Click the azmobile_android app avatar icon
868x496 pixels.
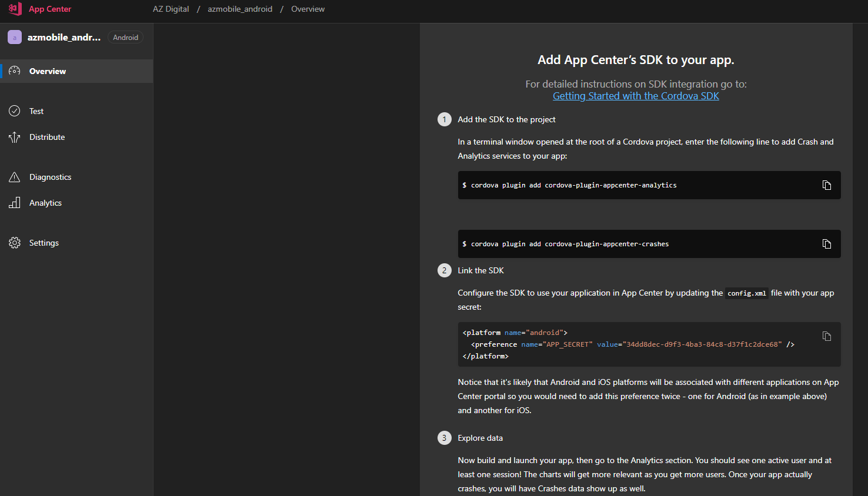[15, 37]
